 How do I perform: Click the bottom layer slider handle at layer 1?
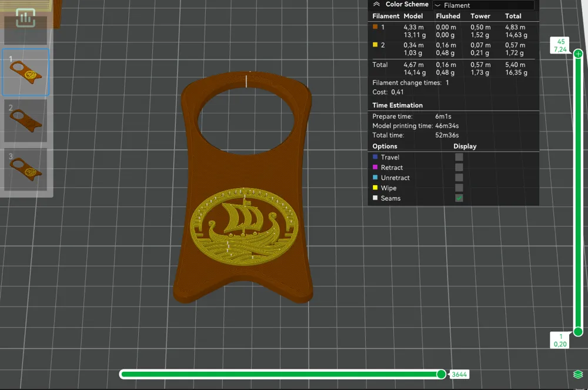point(579,331)
